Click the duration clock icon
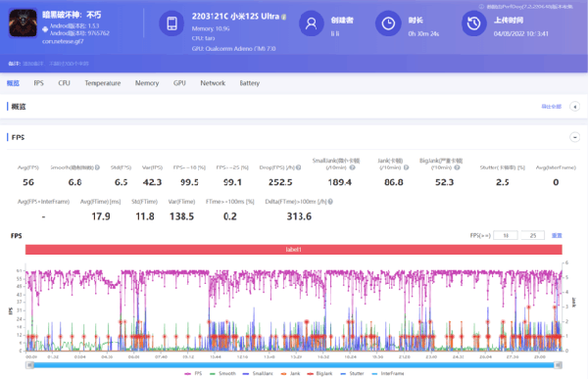588x379 pixels. point(388,24)
